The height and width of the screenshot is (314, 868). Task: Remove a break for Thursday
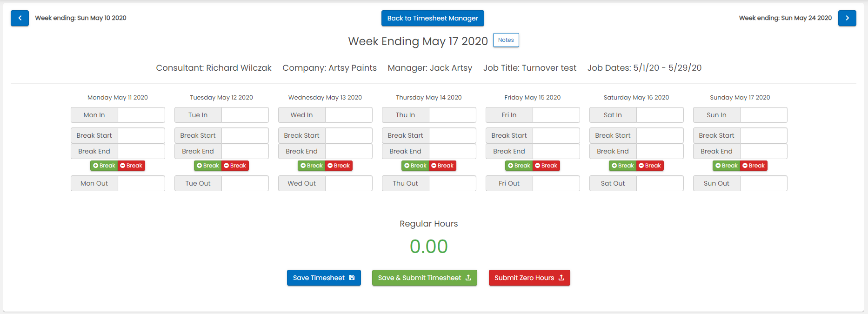coord(442,166)
